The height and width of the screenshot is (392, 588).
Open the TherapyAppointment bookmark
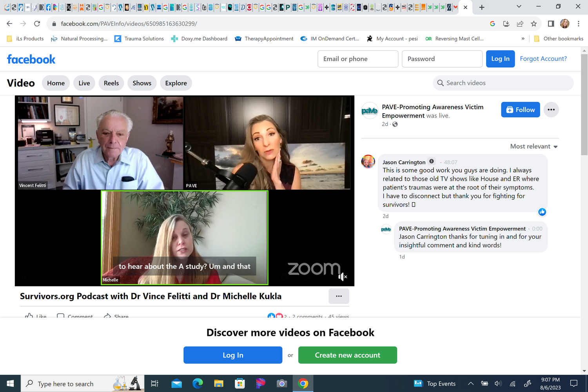pos(264,39)
